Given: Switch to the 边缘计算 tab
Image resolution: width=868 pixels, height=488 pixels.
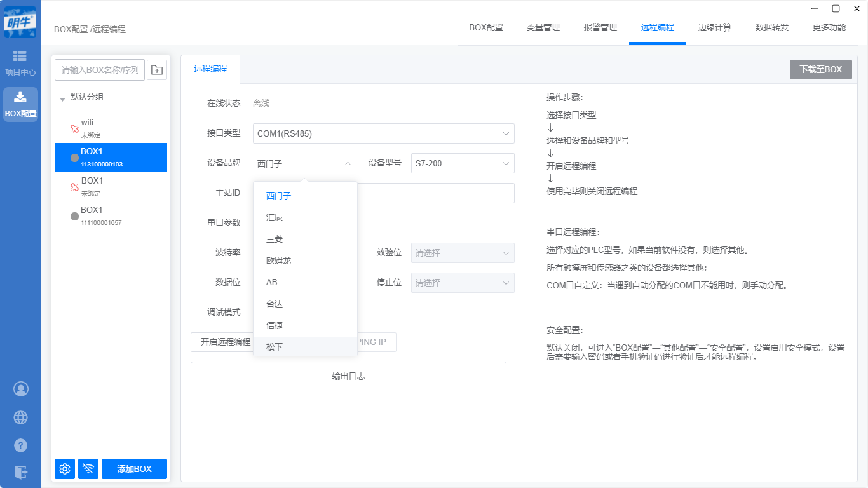Looking at the screenshot, I should pyautogui.click(x=714, y=27).
